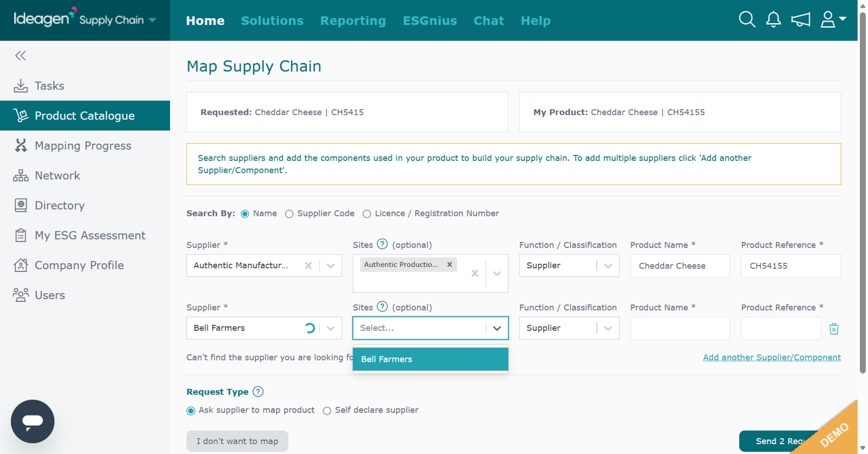This screenshot has height=454, width=868.
Task: Click the Network hierarchy icon
Action: 21,175
